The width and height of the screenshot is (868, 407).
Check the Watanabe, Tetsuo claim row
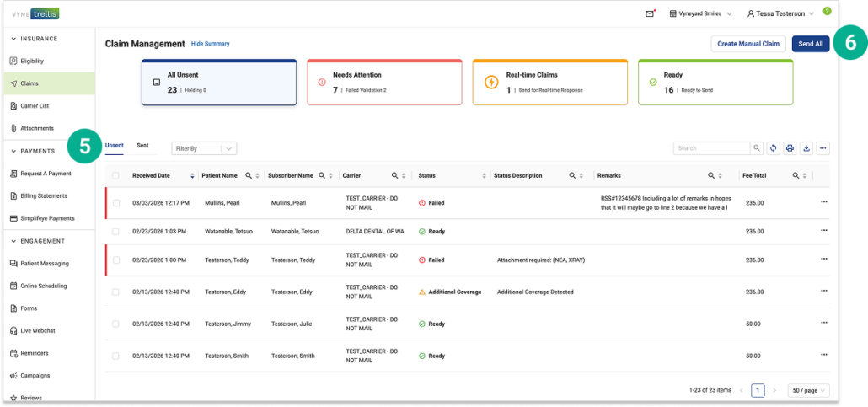pyautogui.click(x=116, y=231)
